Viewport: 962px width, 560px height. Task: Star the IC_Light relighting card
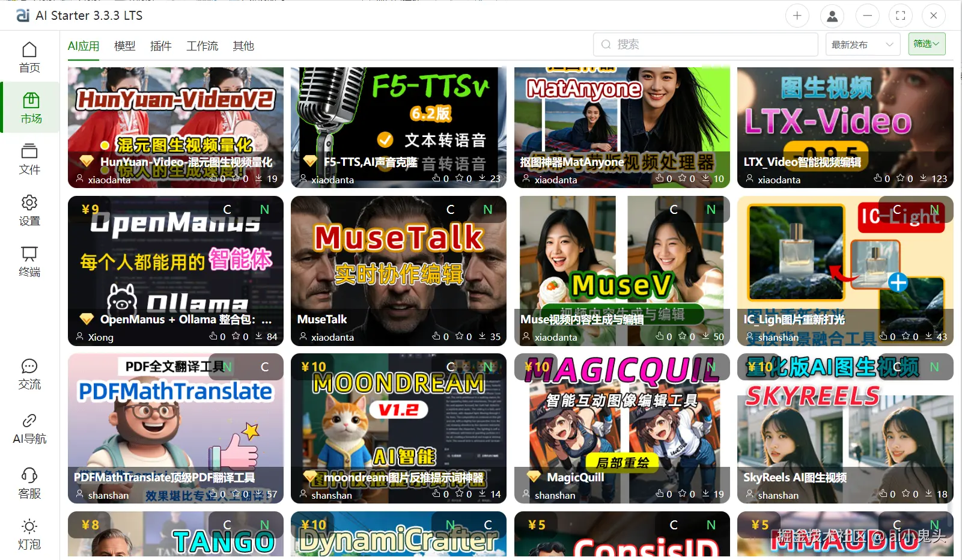[x=906, y=336]
